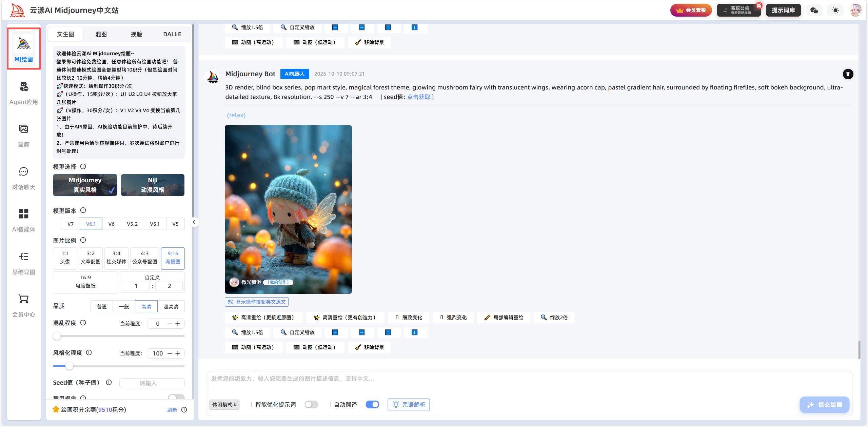Increase the 混乱程度 value with the plus
This screenshot has width=868, height=427.
(x=178, y=324)
